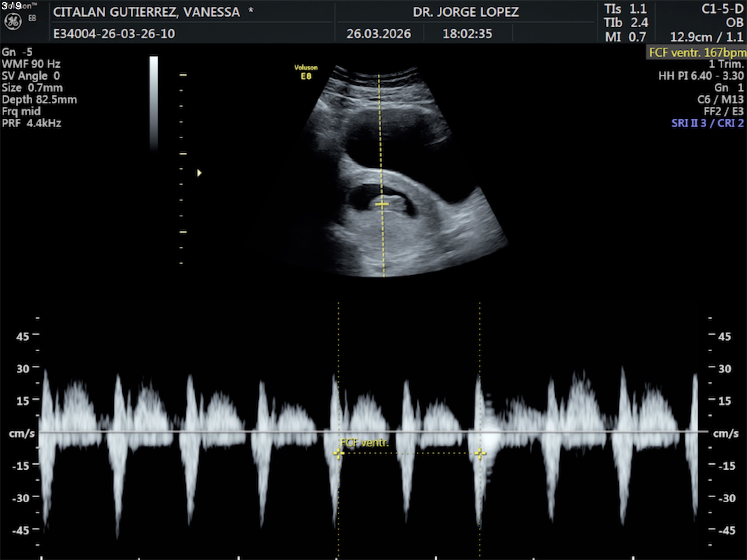Click the left FCF ventr. caliper cross
This screenshot has width=747, height=560.
pyautogui.click(x=338, y=454)
